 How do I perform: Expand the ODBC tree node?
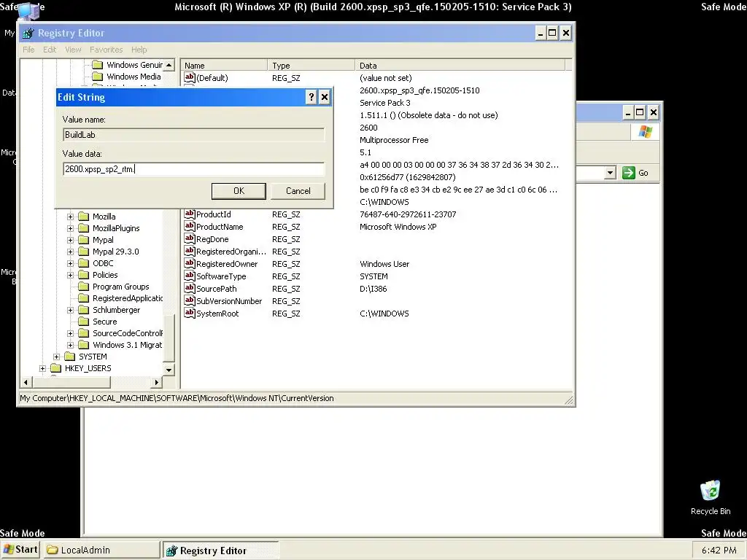point(71,263)
